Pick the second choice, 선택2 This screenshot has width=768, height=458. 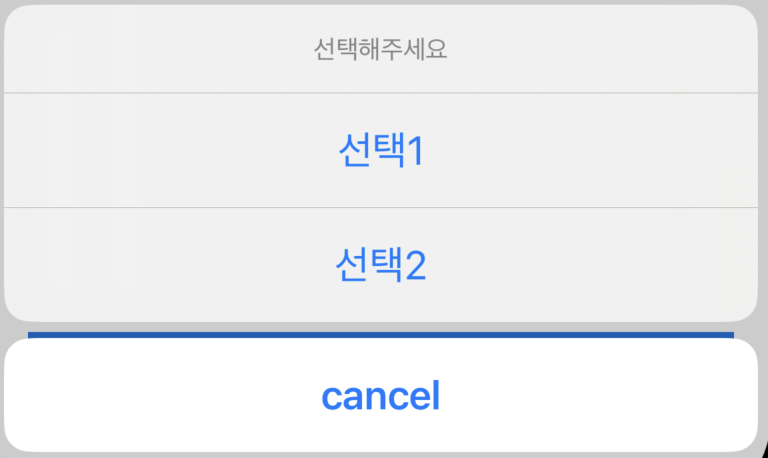(380, 265)
